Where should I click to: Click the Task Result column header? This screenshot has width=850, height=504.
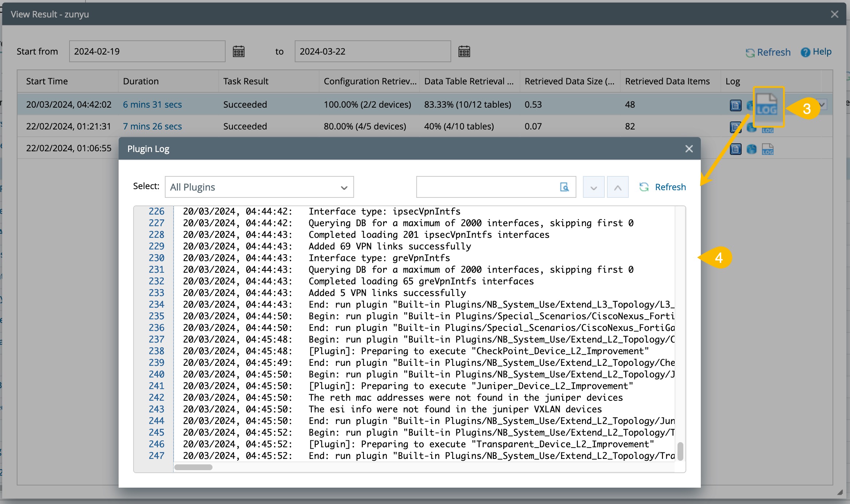click(246, 81)
